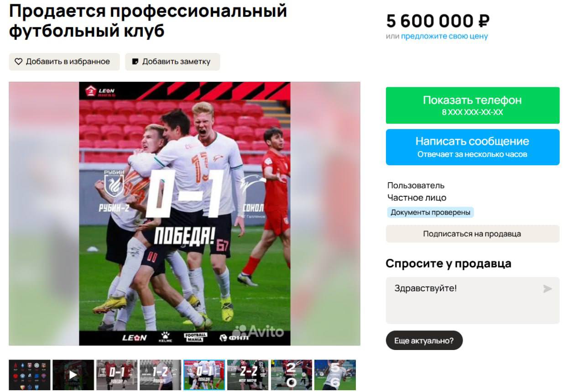Click the main Рубин-2 Сокол match photo
This screenshot has width=584, height=392.
pos(185,214)
